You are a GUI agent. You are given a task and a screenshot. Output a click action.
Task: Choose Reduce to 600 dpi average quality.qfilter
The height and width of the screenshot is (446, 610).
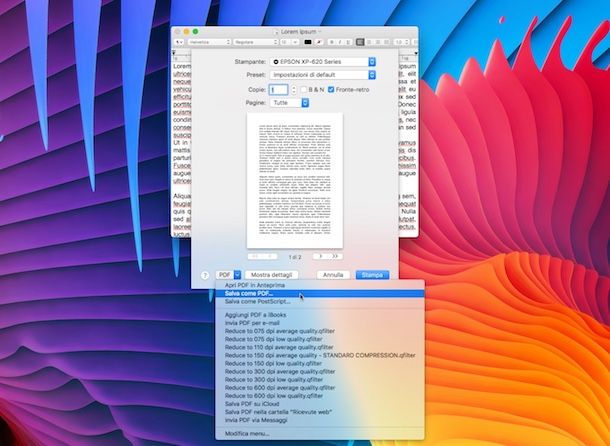[x=320, y=388]
